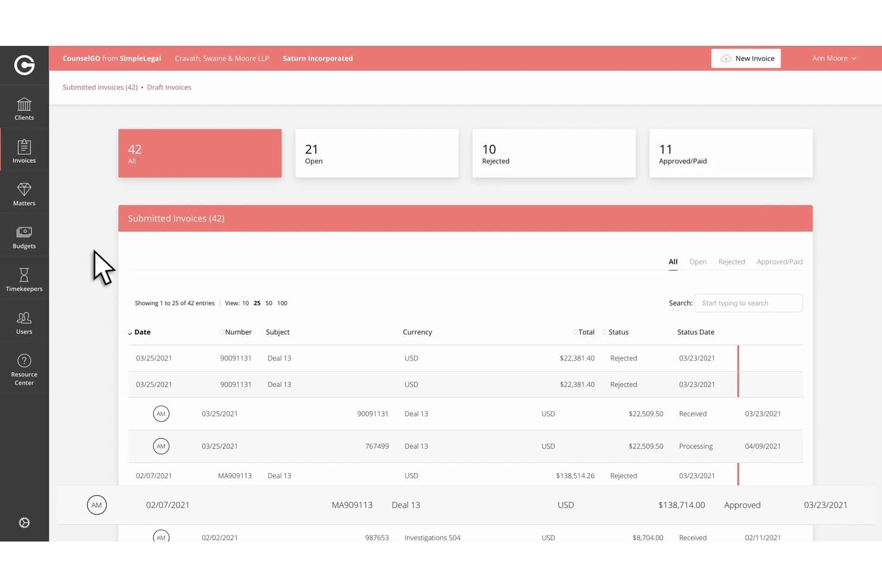The width and height of the screenshot is (882, 588).
Task: Click the New Invoice button
Action: pyautogui.click(x=746, y=58)
